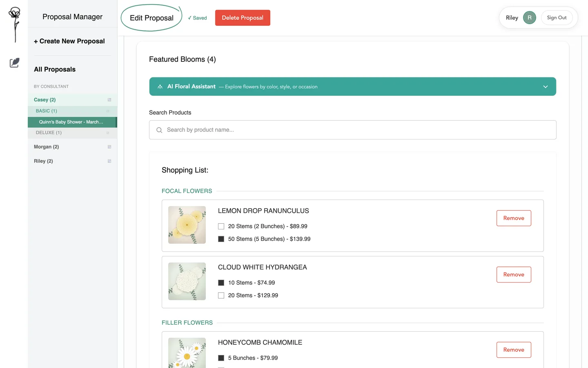Click the Edit Proposal heading

tap(151, 18)
